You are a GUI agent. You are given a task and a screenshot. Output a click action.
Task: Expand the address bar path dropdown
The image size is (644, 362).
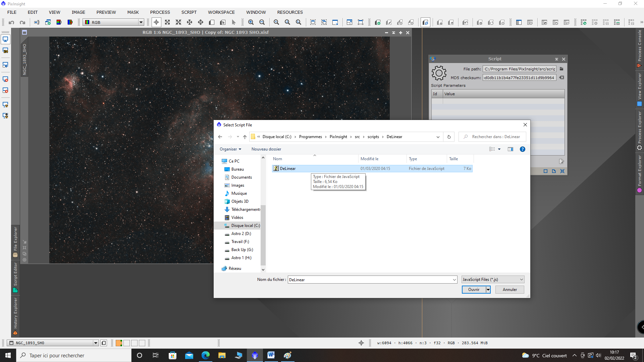pos(438,137)
